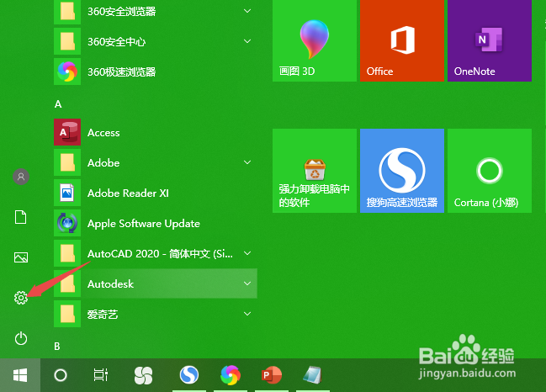Open Cortana circle on taskbar
Viewport: 546px width, 392px height.
pos(61,375)
